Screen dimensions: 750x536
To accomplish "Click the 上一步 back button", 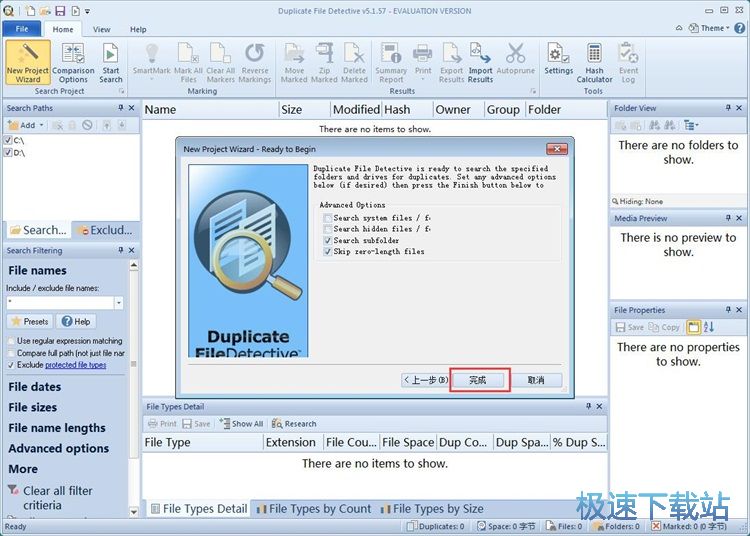I will [x=425, y=380].
